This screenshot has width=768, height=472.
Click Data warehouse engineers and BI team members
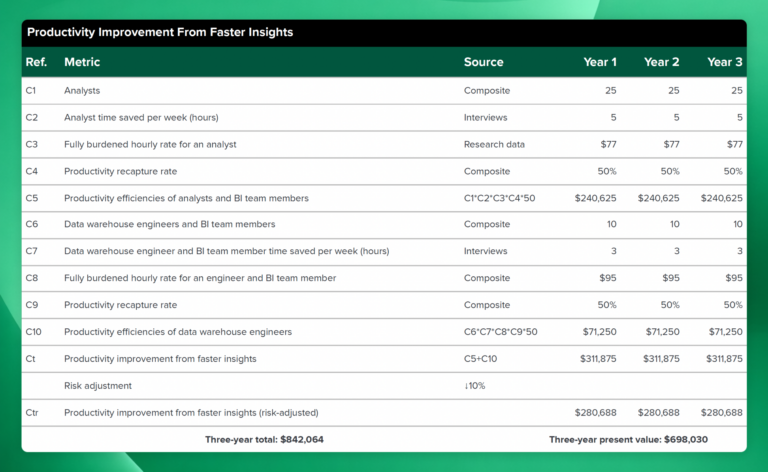tap(169, 224)
